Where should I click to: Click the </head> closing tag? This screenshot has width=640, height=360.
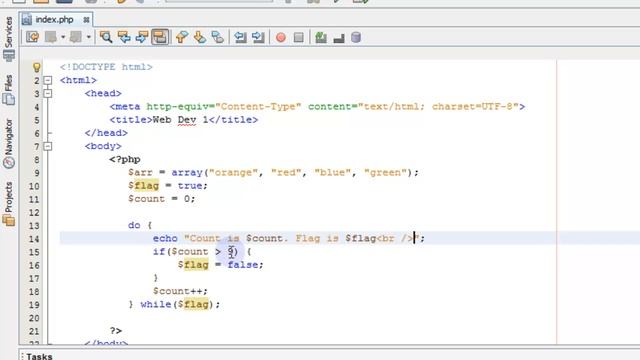click(106, 133)
